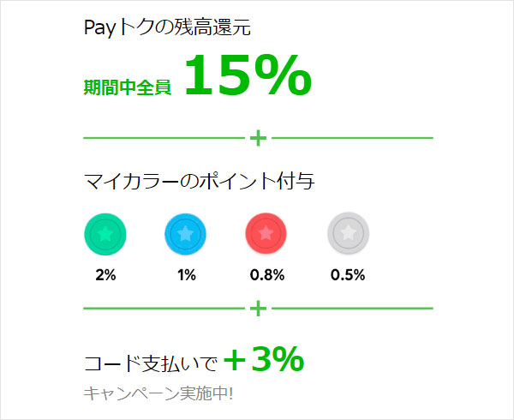Screen dimensions: 514x420
Task: Click the lower green plus divider icon
Action: [259, 309]
